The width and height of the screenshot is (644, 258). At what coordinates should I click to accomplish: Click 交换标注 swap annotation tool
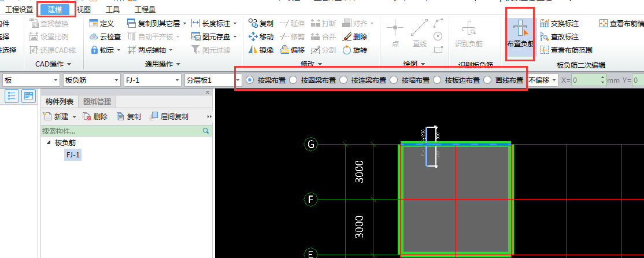[x=560, y=23]
